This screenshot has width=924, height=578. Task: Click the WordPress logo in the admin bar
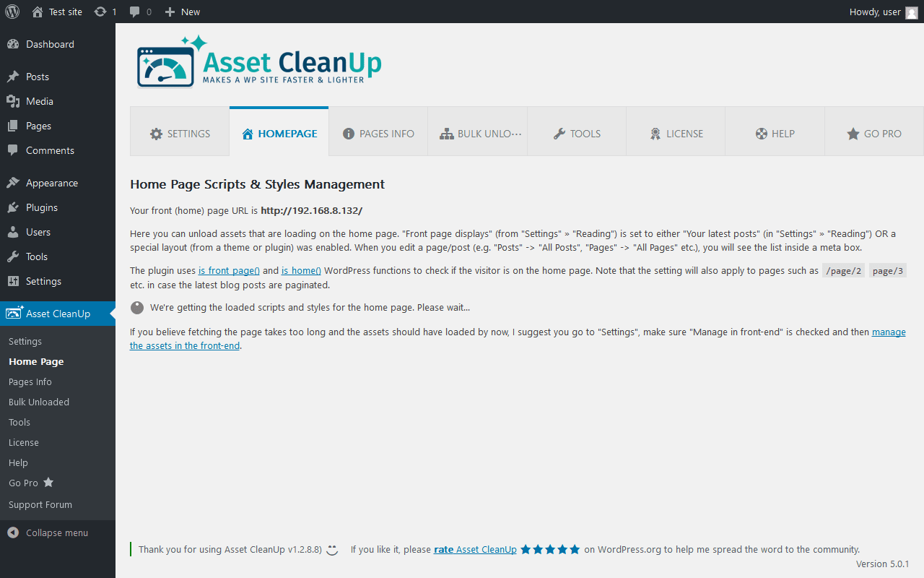pyautogui.click(x=12, y=12)
